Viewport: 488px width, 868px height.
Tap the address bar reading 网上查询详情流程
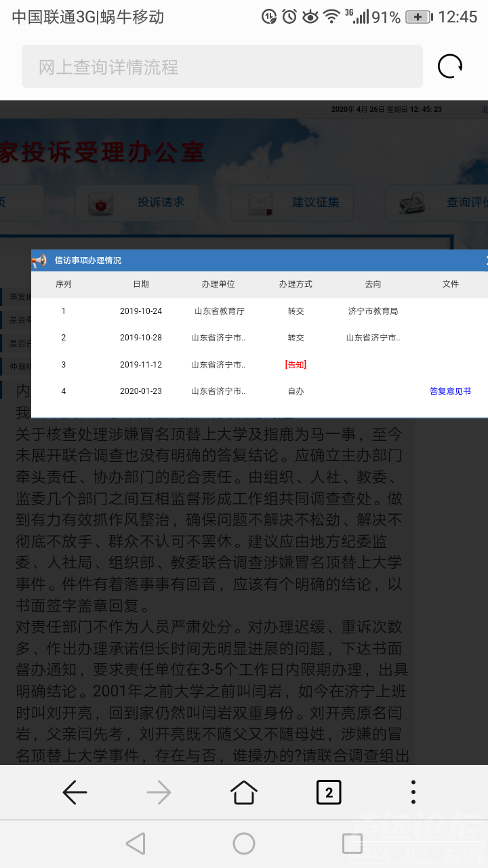pyautogui.click(x=222, y=66)
